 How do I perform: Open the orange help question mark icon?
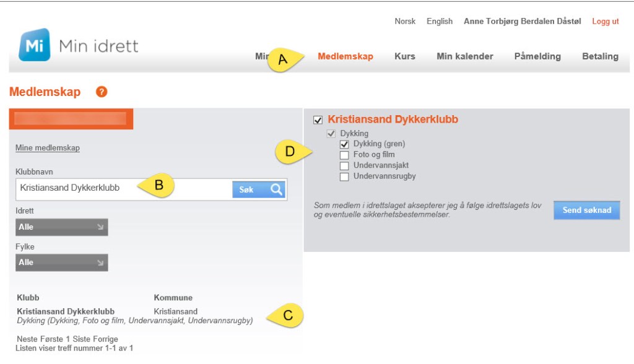pyautogui.click(x=102, y=92)
